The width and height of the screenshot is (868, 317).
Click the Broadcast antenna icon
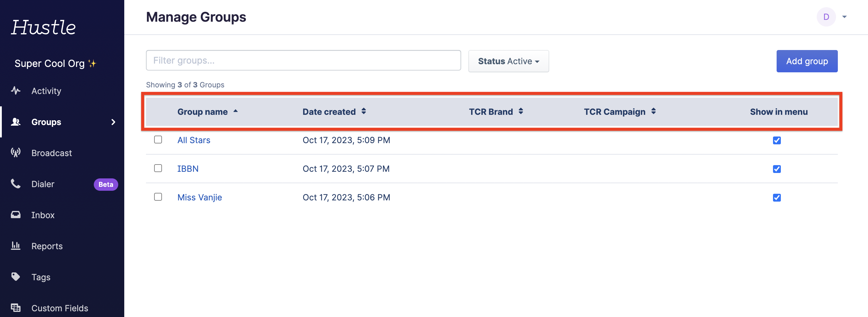pyautogui.click(x=15, y=153)
